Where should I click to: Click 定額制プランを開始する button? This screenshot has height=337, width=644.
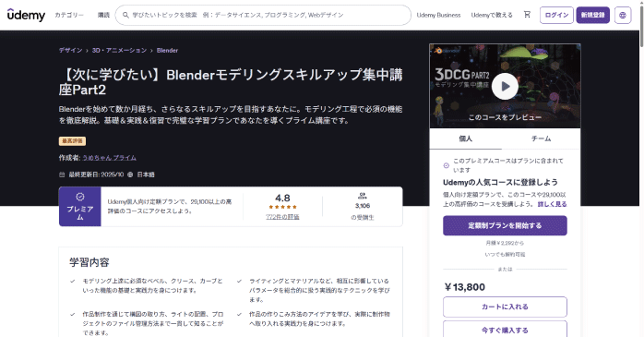(x=505, y=225)
